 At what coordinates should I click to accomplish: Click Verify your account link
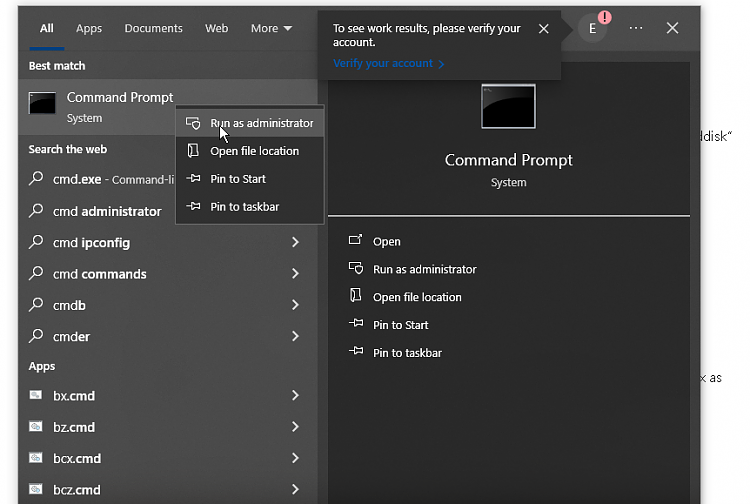tap(388, 64)
